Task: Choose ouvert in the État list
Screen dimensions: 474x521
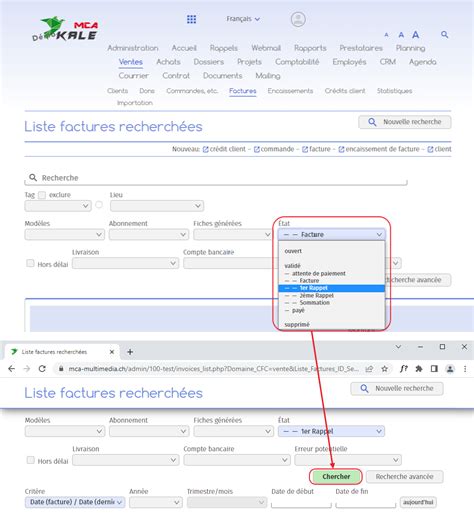Action: [331, 251]
